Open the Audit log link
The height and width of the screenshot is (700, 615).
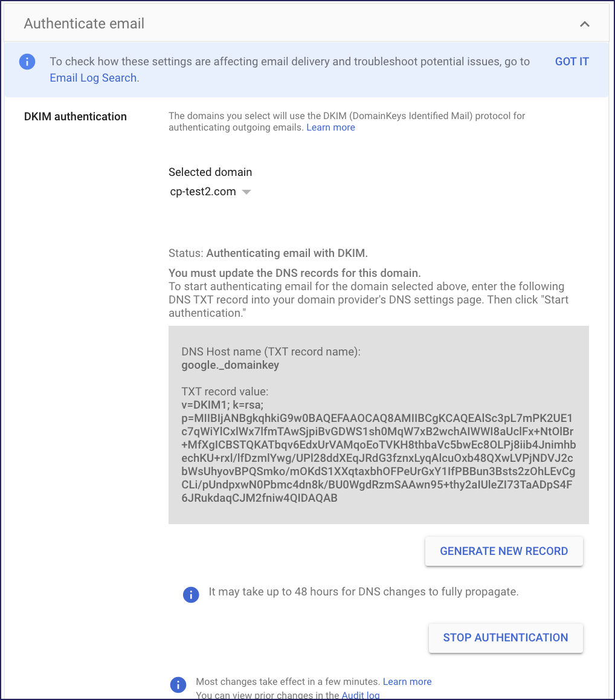(x=361, y=695)
